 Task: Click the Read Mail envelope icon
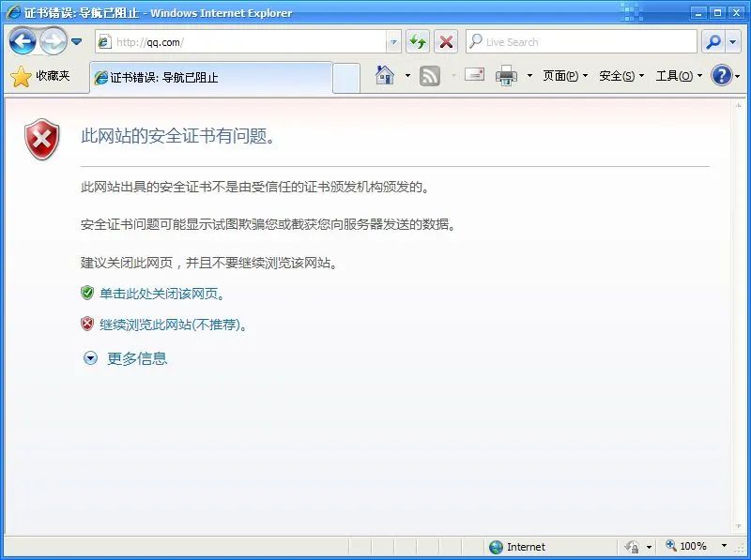pos(474,75)
